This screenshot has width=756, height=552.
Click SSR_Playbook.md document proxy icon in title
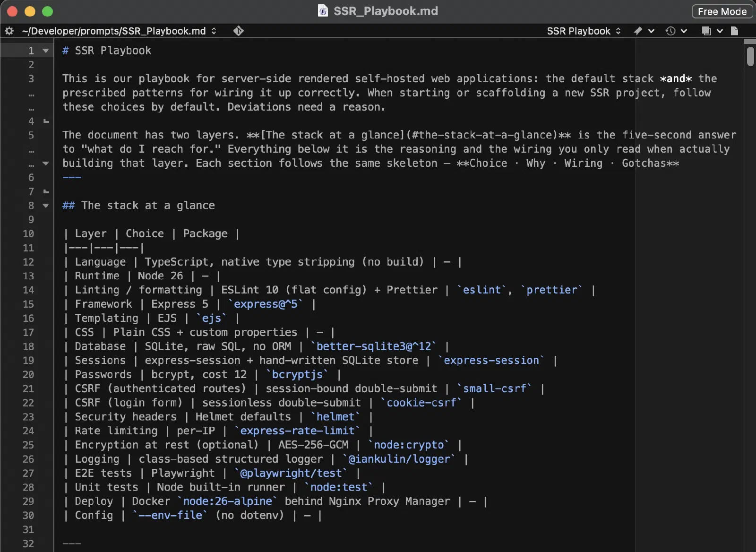coord(323,11)
